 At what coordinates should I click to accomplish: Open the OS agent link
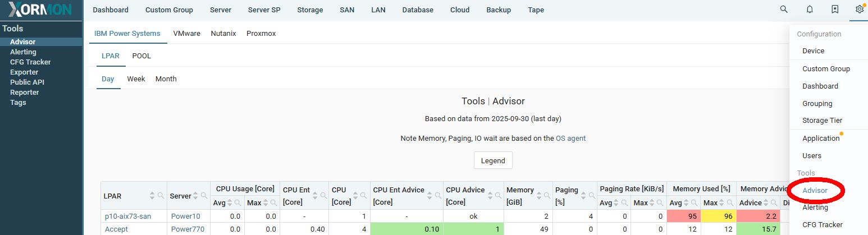tap(570, 138)
